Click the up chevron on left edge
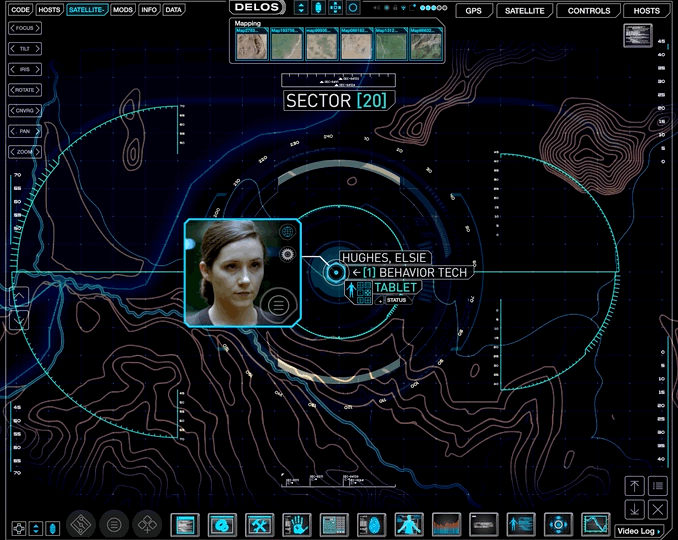This screenshot has width=678, height=540. [x=19, y=297]
